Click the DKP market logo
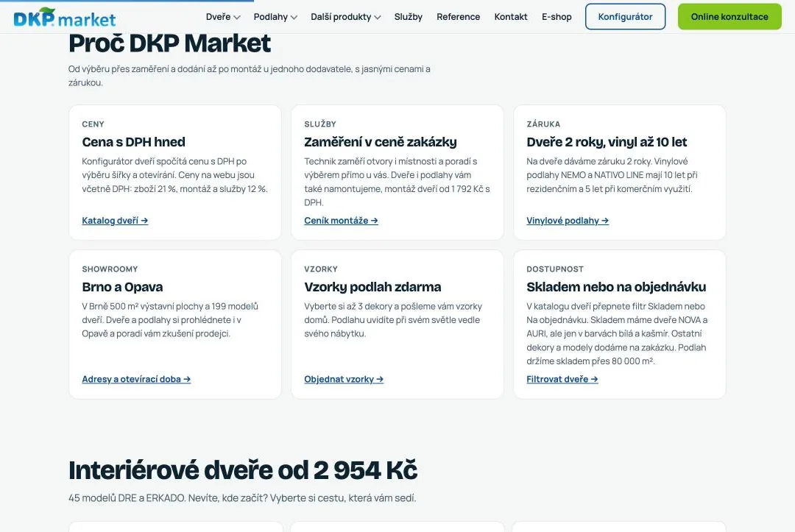This screenshot has height=532, width=795. point(64,18)
